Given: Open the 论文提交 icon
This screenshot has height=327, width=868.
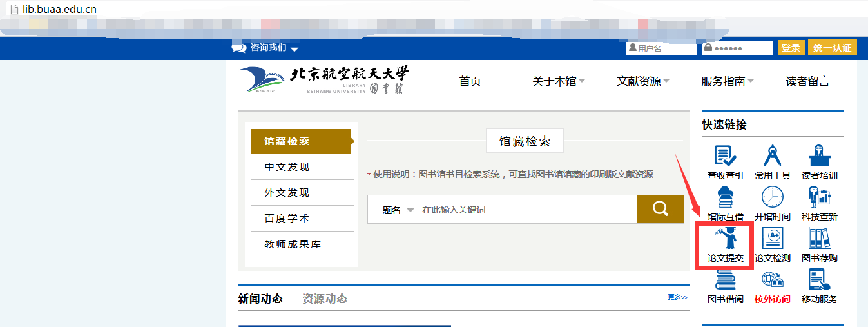Looking at the screenshot, I should tap(725, 239).
